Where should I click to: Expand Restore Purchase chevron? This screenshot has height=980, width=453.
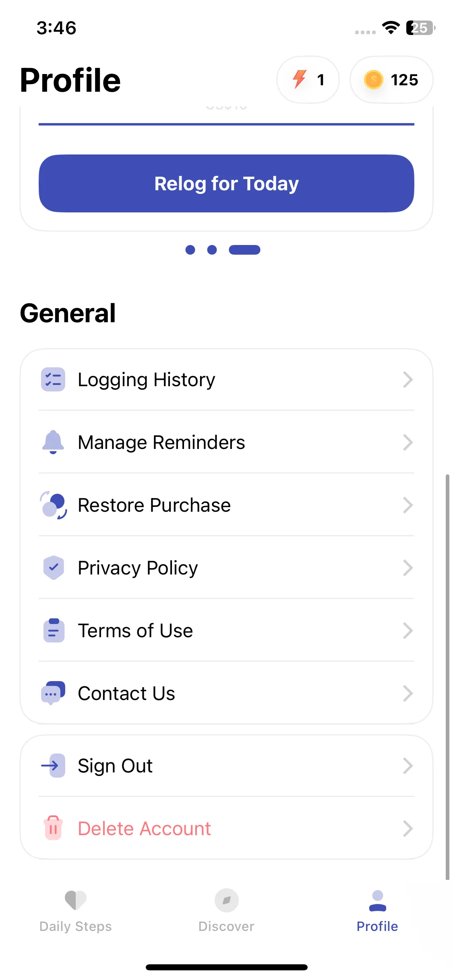(x=408, y=505)
